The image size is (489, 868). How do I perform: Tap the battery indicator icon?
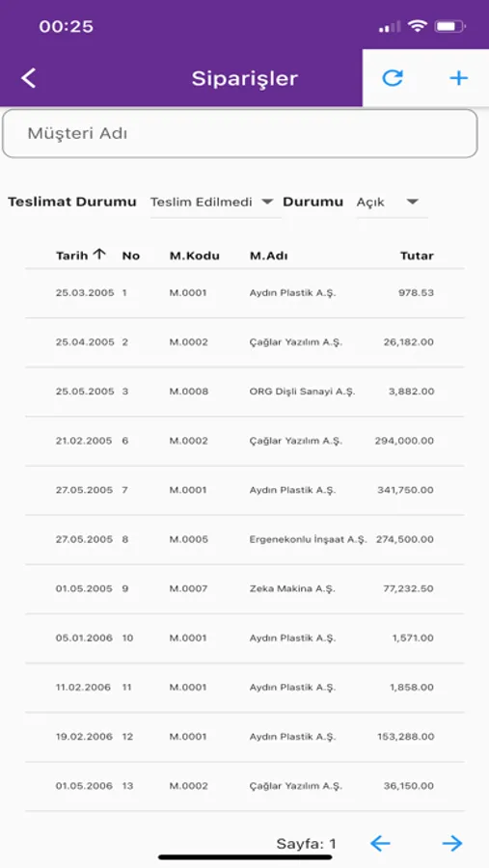tap(450, 26)
